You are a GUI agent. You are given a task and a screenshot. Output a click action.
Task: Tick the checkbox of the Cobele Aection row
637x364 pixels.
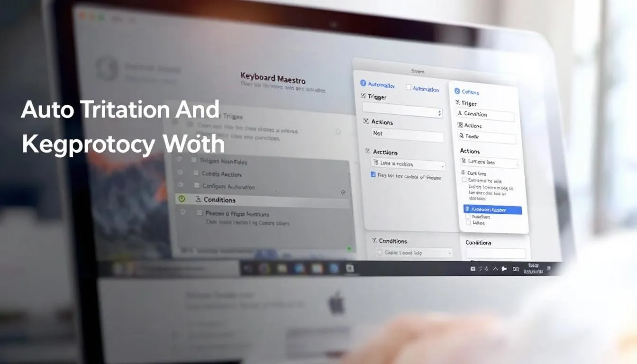[x=196, y=173]
